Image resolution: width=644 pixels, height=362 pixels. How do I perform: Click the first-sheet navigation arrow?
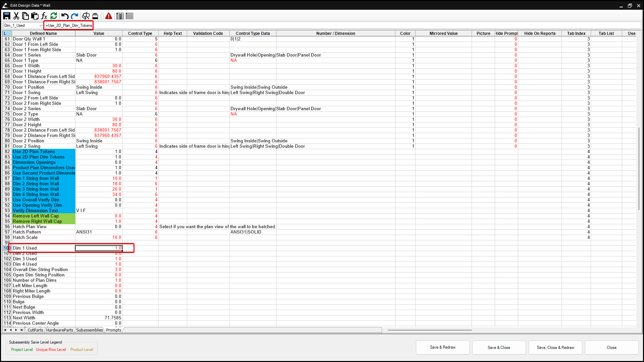tap(5, 330)
